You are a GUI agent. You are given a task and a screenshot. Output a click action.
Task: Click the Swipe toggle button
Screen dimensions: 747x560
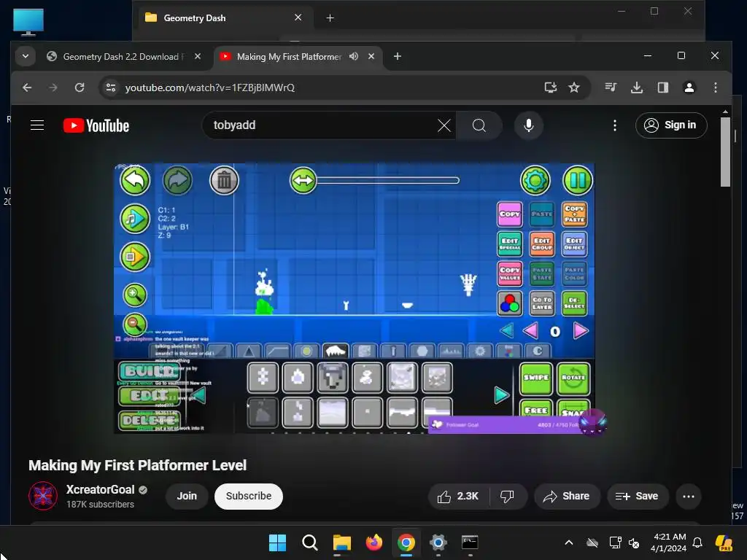536,378
